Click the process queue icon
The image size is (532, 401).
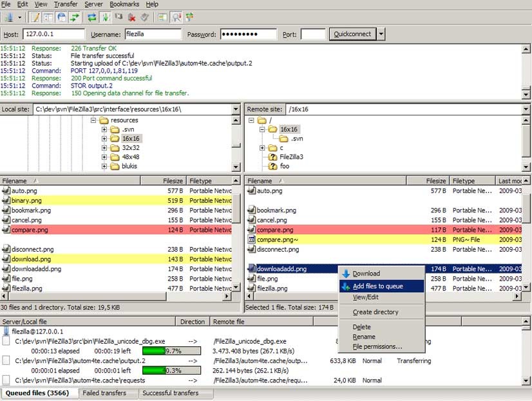[105, 17]
